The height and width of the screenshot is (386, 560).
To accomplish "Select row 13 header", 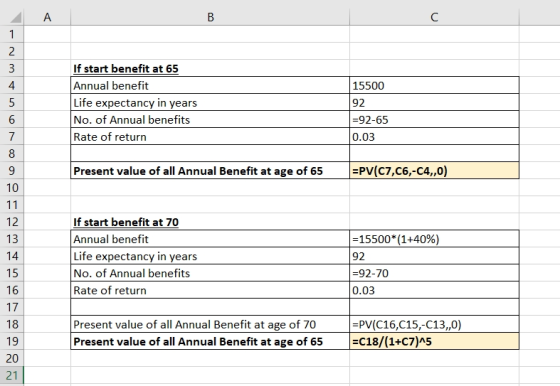I will (x=12, y=239).
